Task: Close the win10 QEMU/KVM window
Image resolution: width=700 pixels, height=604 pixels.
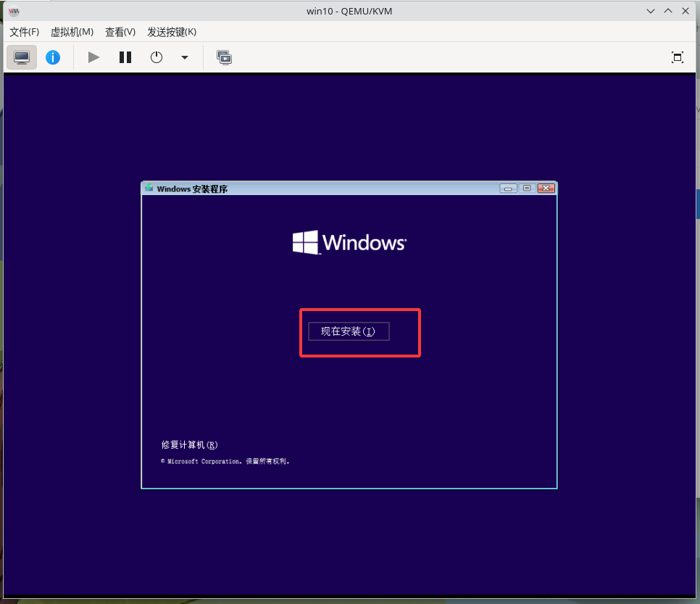Action: (x=686, y=11)
